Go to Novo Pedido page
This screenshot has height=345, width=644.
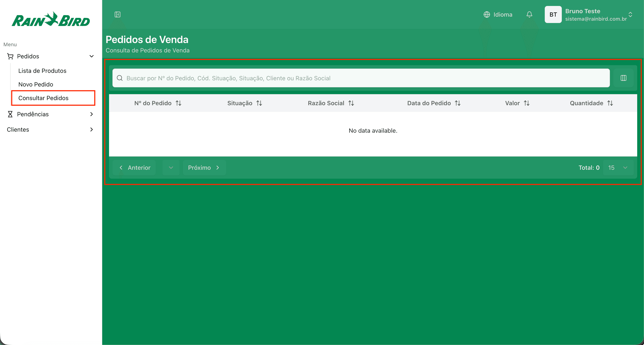(36, 84)
